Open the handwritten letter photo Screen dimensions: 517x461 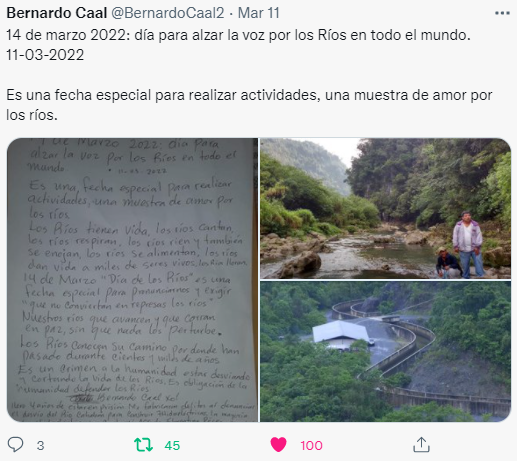click(x=132, y=280)
